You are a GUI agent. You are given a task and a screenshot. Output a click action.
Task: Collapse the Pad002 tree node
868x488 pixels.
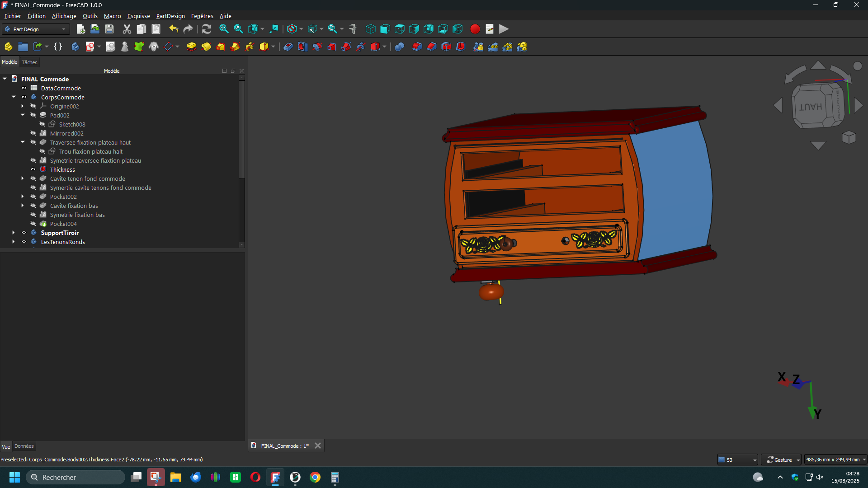click(23, 115)
